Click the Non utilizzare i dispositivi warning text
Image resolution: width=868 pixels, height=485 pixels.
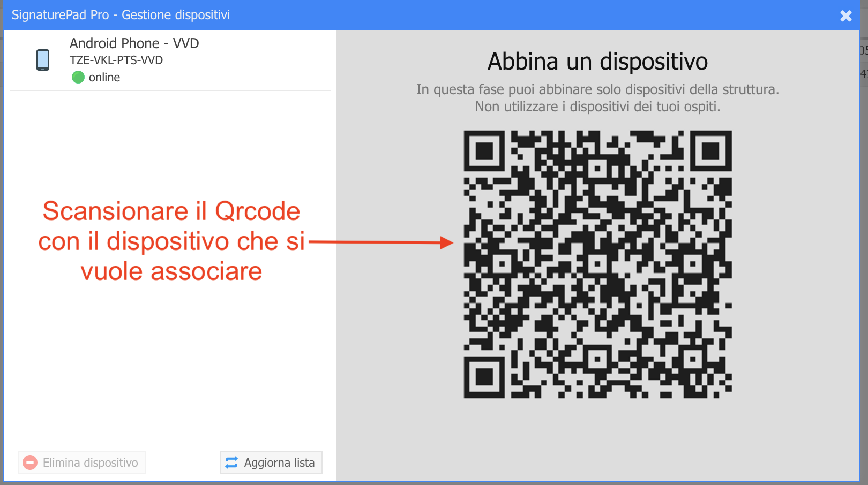coord(598,107)
